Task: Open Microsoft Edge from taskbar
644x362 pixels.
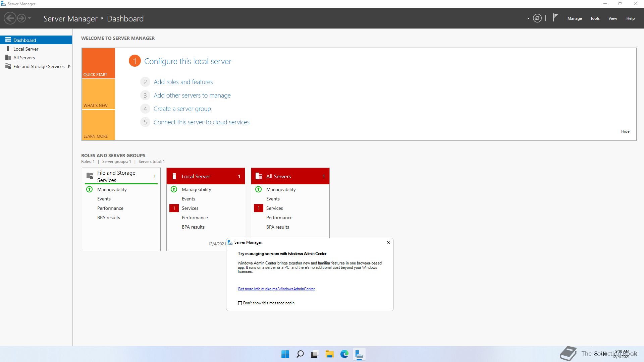Action: 344,354
